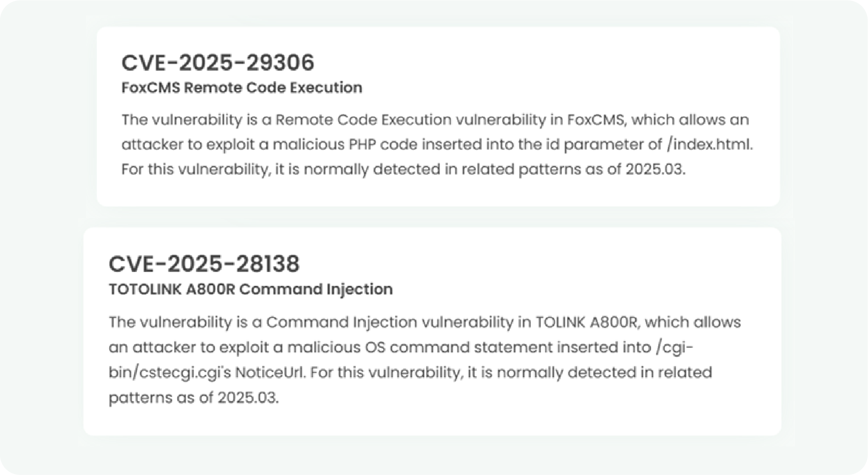
Task: Click the FoxCMS description paragraph
Action: [x=437, y=144]
